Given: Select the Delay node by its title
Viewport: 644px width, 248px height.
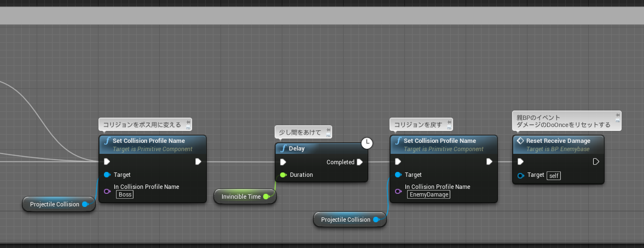Looking at the screenshot, I should (x=297, y=148).
